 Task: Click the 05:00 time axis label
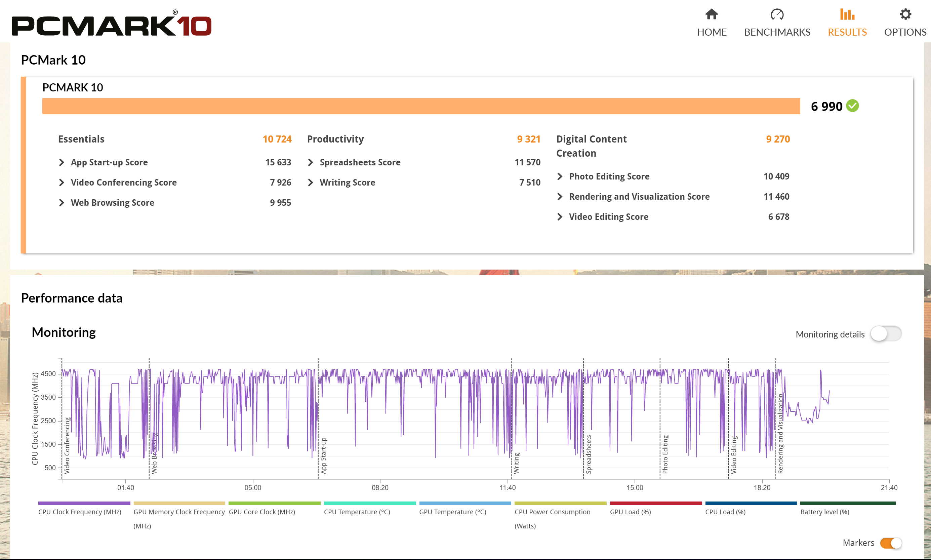point(253,487)
